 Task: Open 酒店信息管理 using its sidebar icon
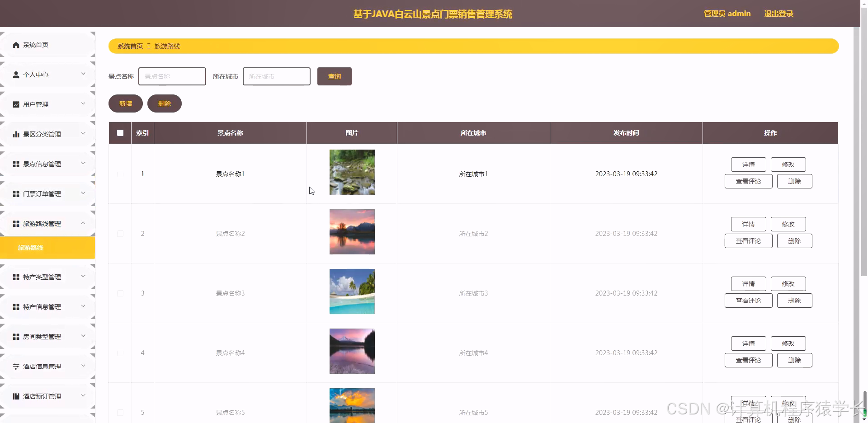pos(16,366)
